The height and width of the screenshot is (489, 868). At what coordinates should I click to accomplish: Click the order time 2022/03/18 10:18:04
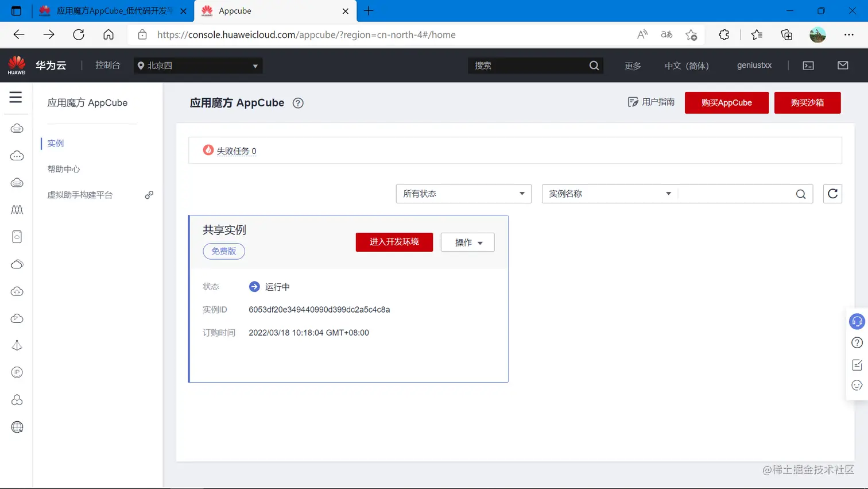[x=309, y=333]
